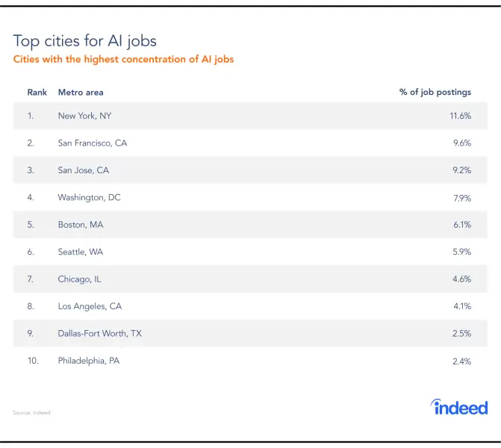The width and height of the screenshot is (501, 448).
Task: Select the San Francisco, CA metro entry
Action: click(x=93, y=143)
